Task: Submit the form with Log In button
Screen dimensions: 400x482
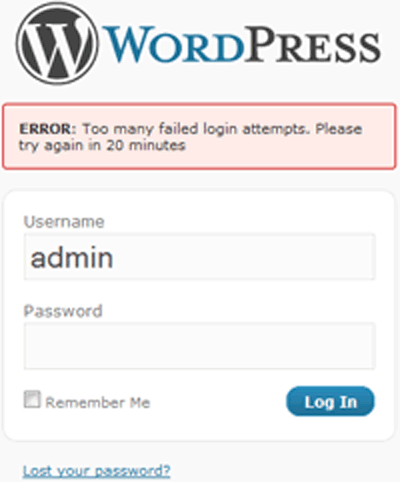Action: 330,401
